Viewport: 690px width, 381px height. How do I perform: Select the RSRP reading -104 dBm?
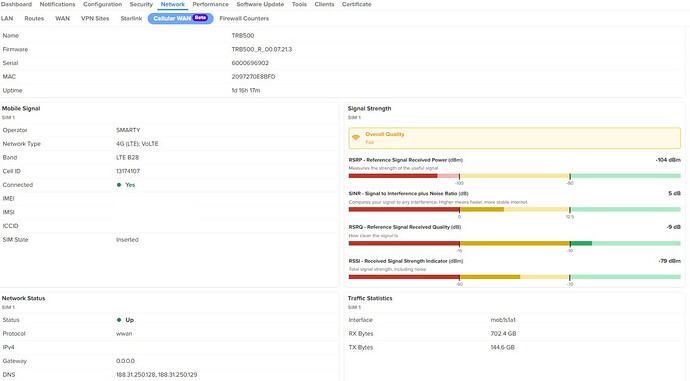tap(668, 160)
